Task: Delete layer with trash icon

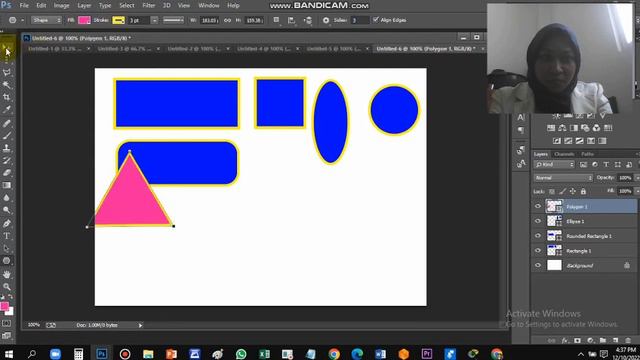Action: coord(628,340)
